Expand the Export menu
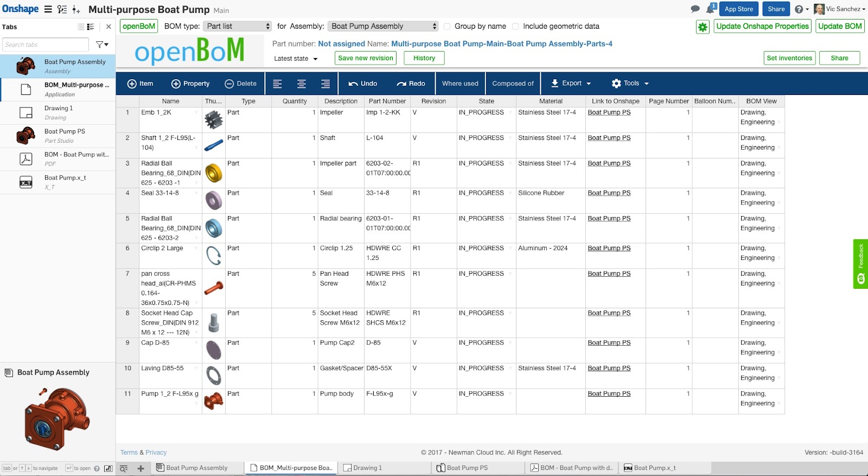The image size is (868, 476). click(x=571, y=84)
